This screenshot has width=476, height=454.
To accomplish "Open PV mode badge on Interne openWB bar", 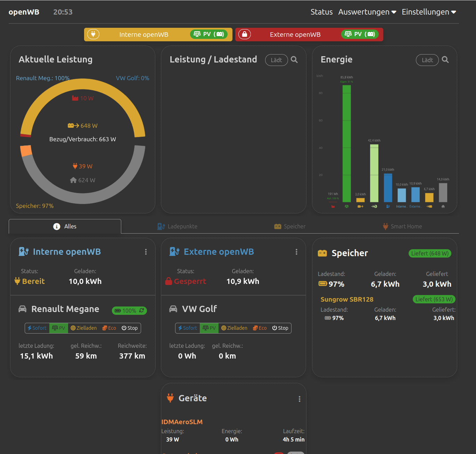I will point(209,34).
